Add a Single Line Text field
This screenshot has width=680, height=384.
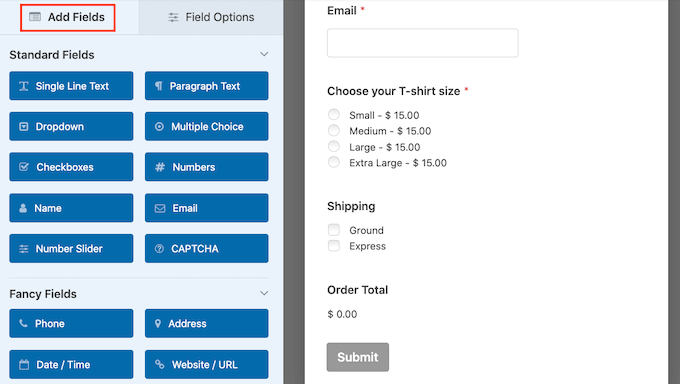pyautogui.click(x=71, y=86)
